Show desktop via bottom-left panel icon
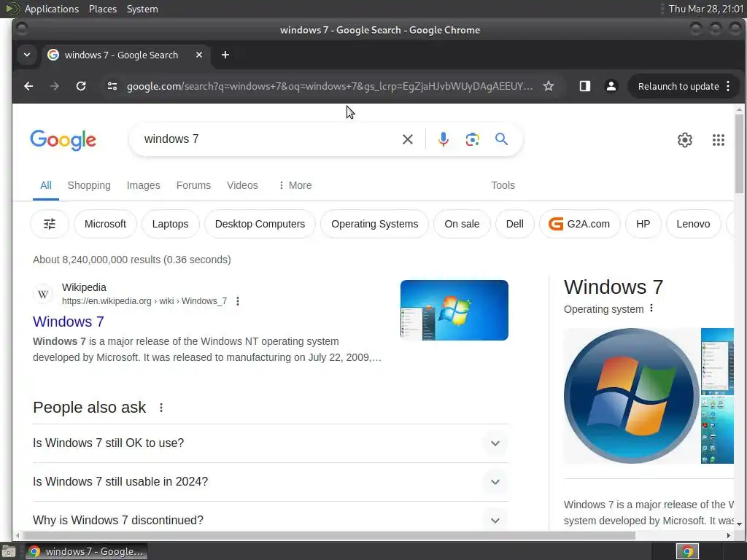This screenshot has height=560, width=747. click(x=8, y=551)
